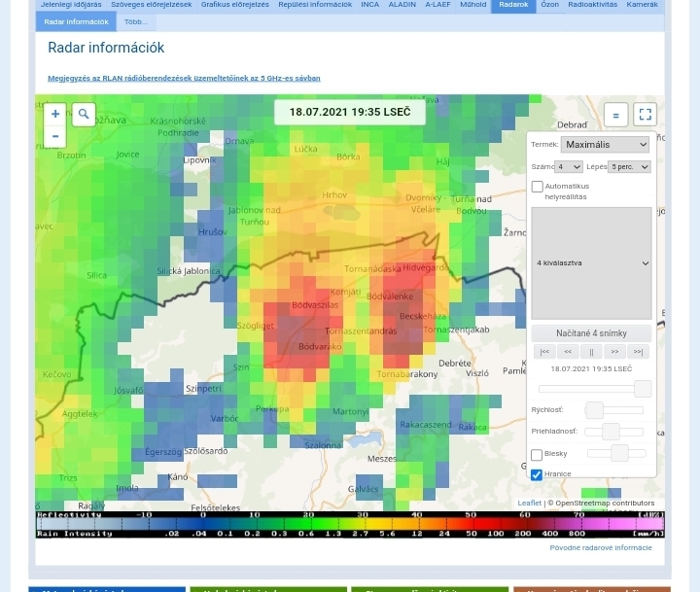This screenshot has width=700, height=592.
Task: Open the Termék dropdown showing Maximális
Action: tap(605, 145)
